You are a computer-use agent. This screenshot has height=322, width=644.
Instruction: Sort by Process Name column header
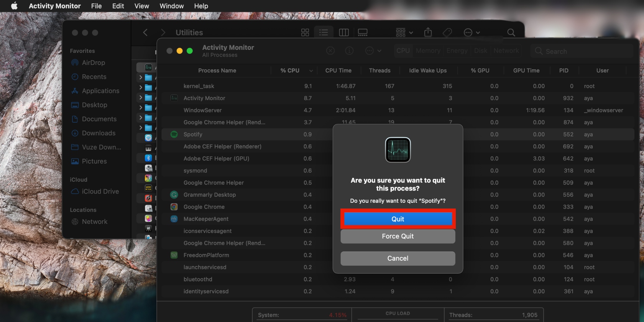(217, 71)
